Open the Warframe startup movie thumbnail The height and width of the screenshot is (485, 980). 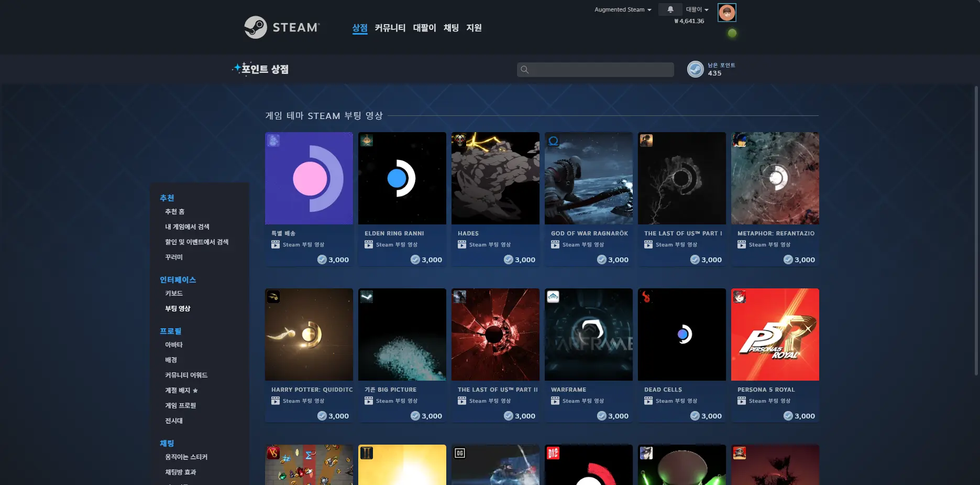point(589,335)
